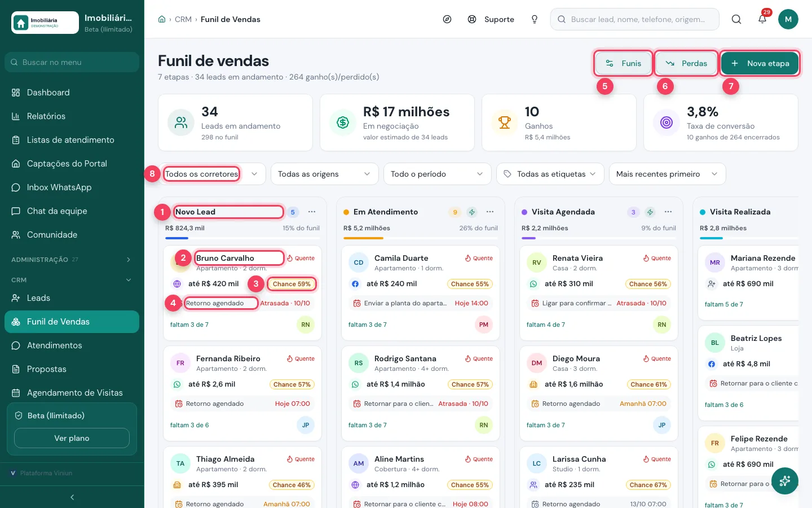
Task: Open options menu for Novo Lead column
Action: pyautogui.click(x=312, y=212)
